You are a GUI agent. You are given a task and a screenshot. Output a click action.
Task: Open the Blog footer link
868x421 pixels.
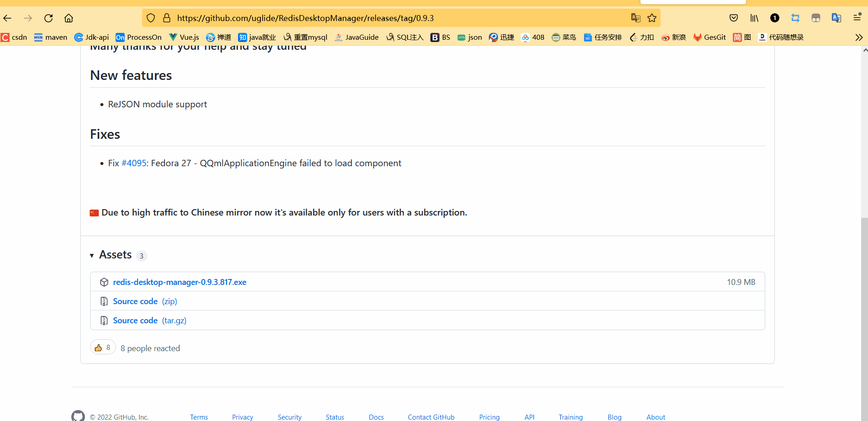tap(614, 417)
